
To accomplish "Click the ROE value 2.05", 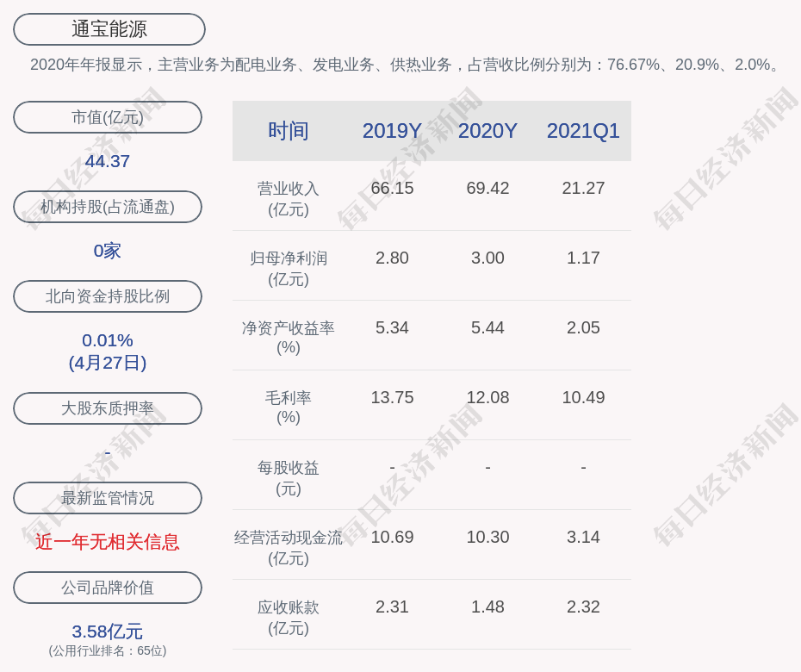I will click(x=583, y=327).
